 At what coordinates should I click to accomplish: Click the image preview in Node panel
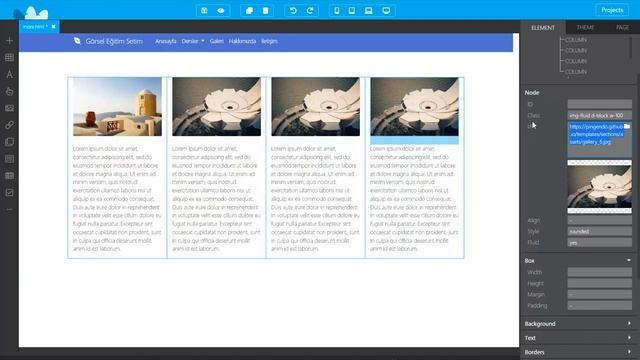point(599,187)
